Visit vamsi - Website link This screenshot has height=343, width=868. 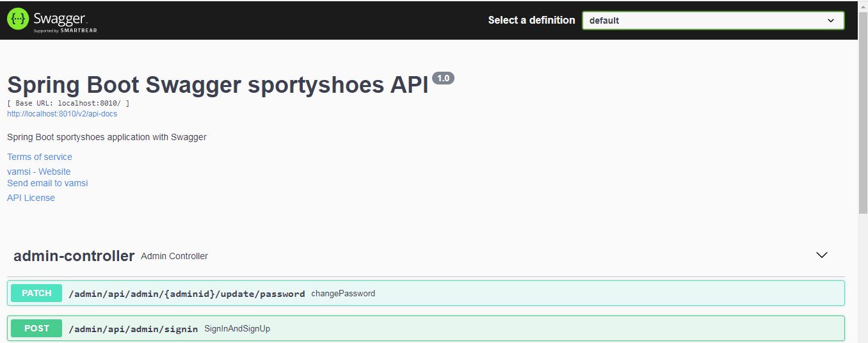pyautogui.click(x=39, y=171)
